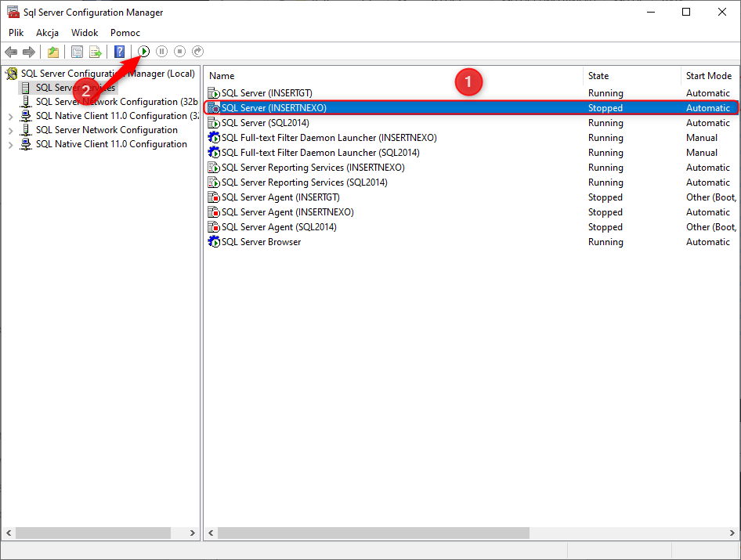Expand SQL Native Client 11.0 Configuration (32bit) node
741x560 pixels.
[x=10, y=116]
